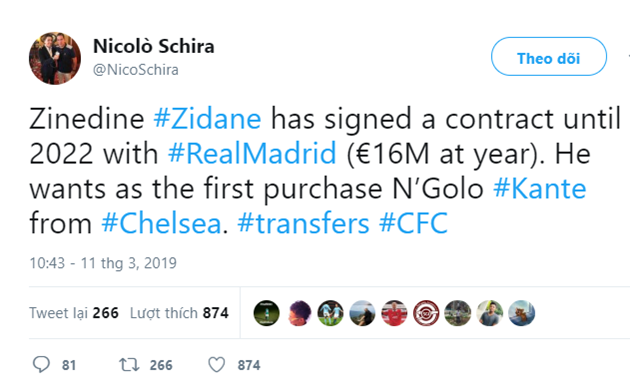630x380 pixels.
Task: Open the #Chelsea hashtag link
Action: [162, 223]
